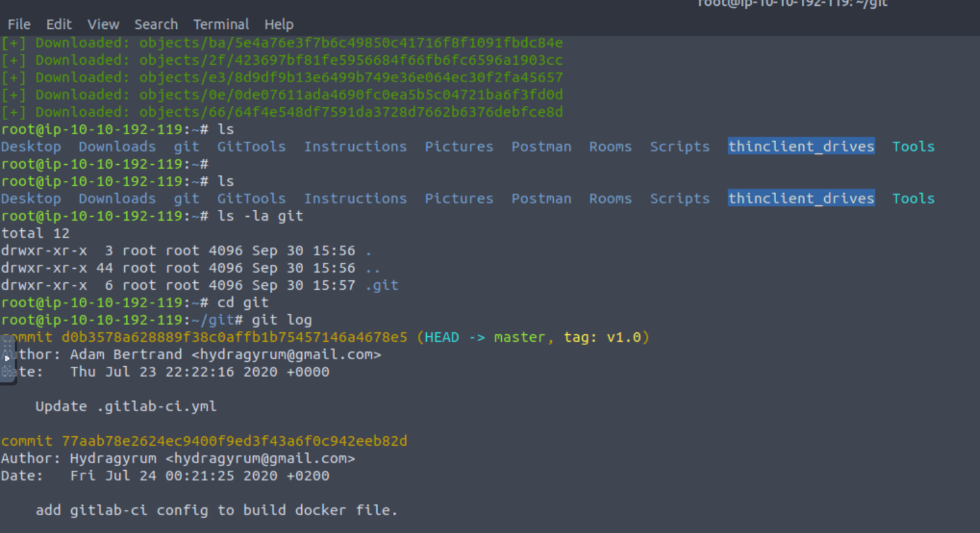Viewport: 980px width, 533px height.
Task: Open the View menu
Action: click(x=104, y=24)
